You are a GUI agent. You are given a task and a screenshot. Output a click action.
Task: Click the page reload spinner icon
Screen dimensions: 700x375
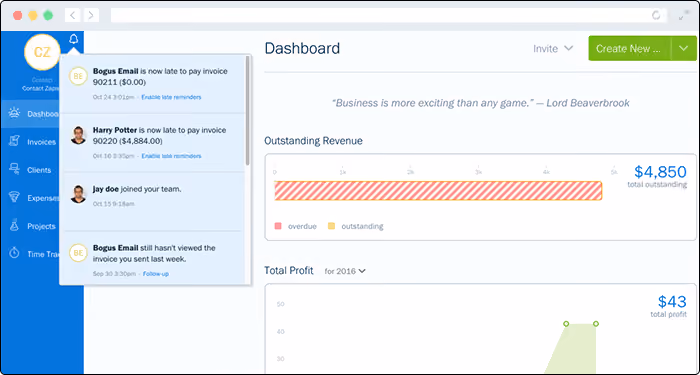coord(656,16)
